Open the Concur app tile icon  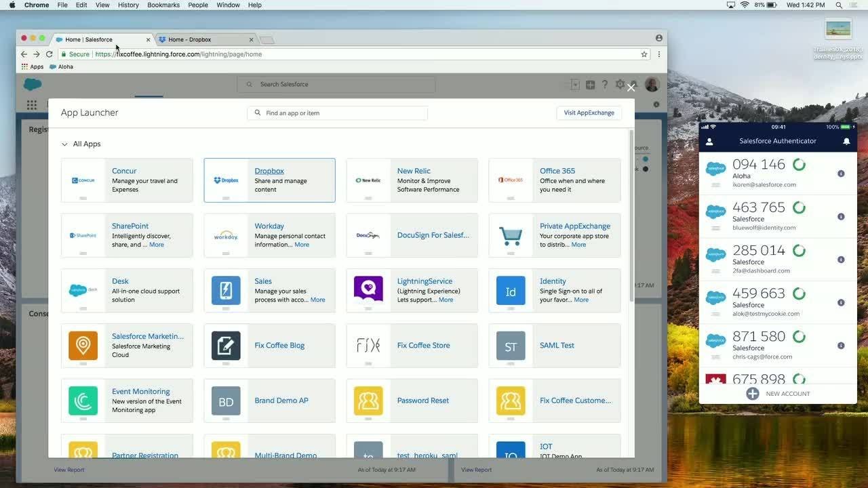click(83, 180)
